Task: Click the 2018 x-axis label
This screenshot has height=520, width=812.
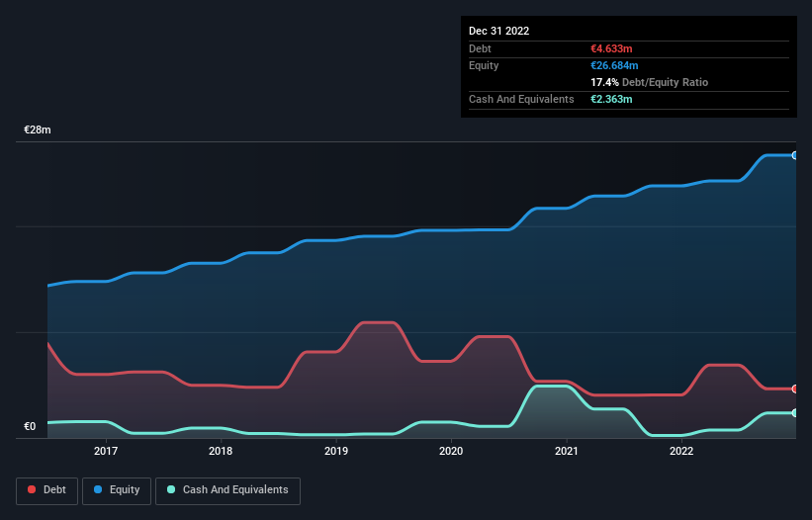Action: coord(221,451)
